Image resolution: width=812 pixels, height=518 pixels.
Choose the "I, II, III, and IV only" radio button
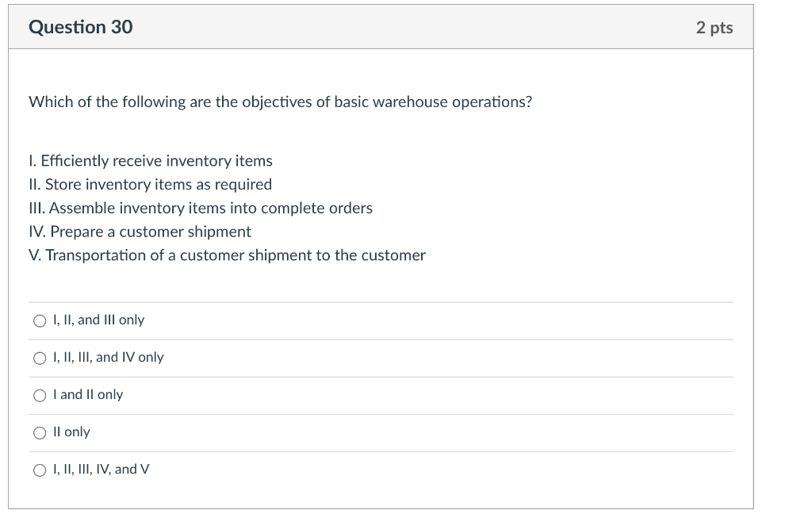coord(40,359)
